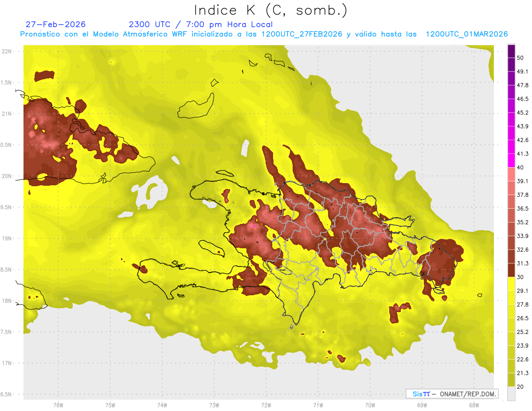Click the 19N latitude axis label
Image resolution: width=532 pixels, height=411 pixels.
tap(7, 239)
